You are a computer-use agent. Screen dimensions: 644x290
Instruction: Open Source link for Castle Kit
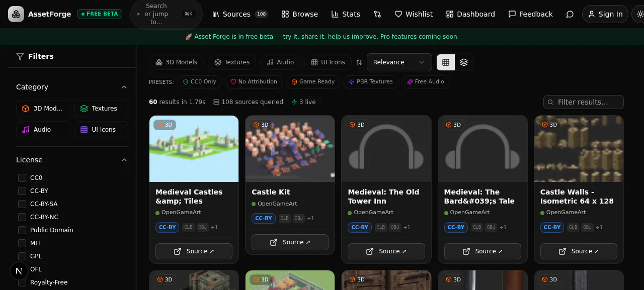(x=290, y=242)
